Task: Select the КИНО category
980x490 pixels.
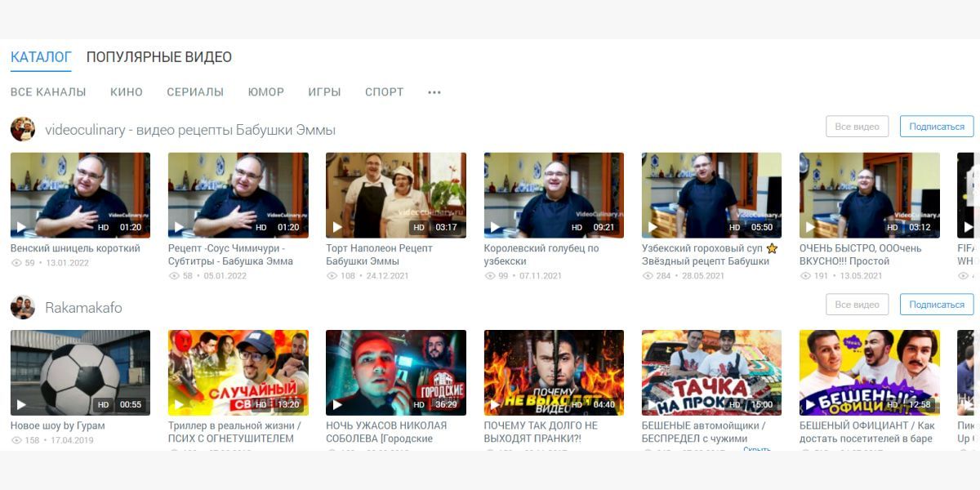Action: click(x=127, y=92)
